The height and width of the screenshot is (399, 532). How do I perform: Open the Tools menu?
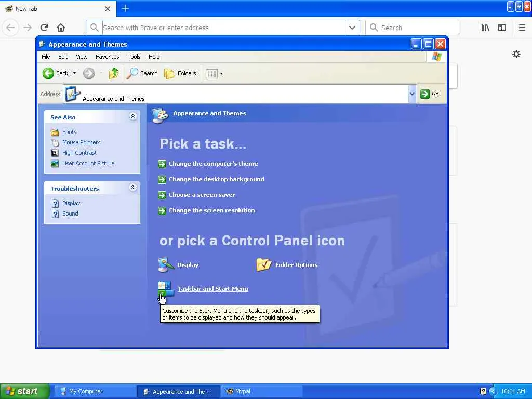(134, 57)
